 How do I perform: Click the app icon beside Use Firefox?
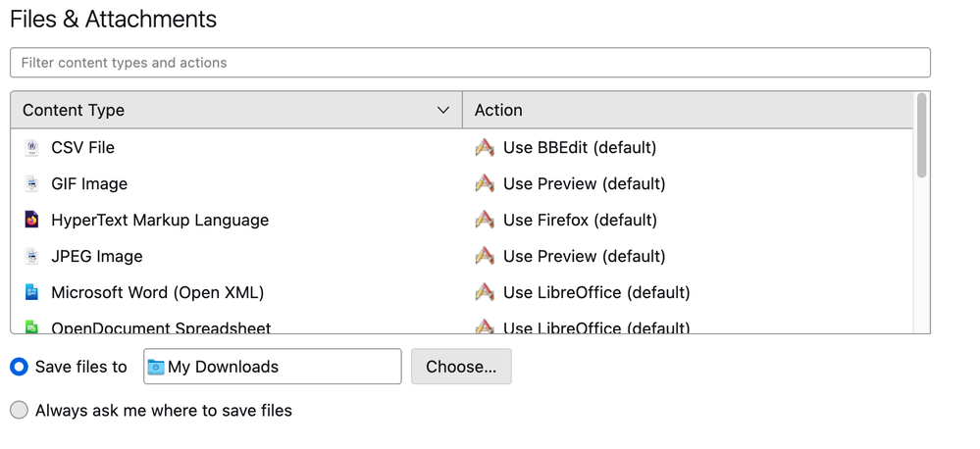pos(485,221)
